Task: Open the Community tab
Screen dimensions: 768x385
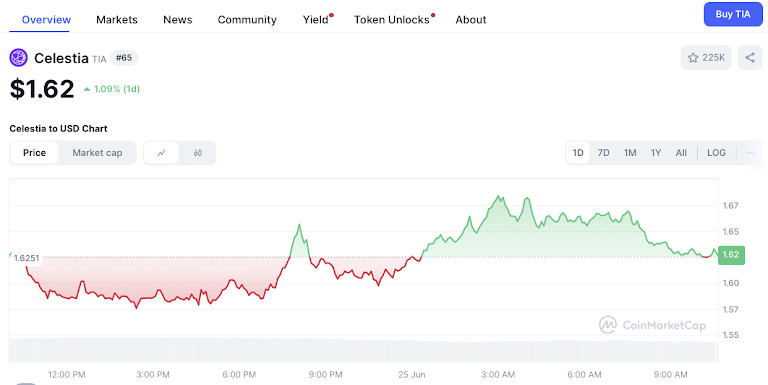Action: tap(247, 20)
